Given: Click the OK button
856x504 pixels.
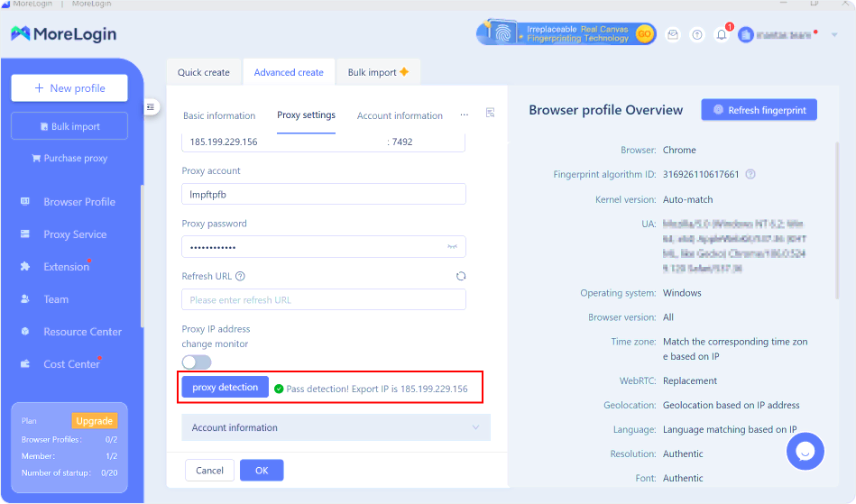Looking at the screenshot, I should pyautogui.click(x=262, y=470).
